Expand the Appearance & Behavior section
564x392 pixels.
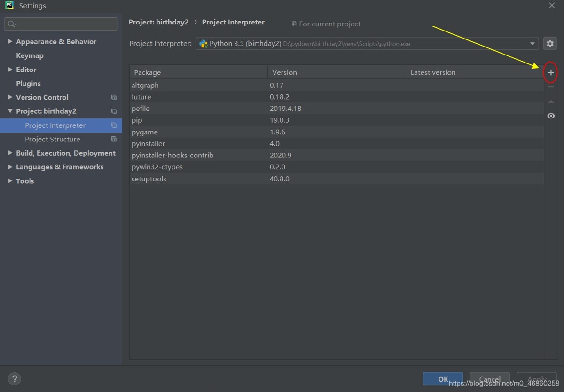click(x=10, y=41)
